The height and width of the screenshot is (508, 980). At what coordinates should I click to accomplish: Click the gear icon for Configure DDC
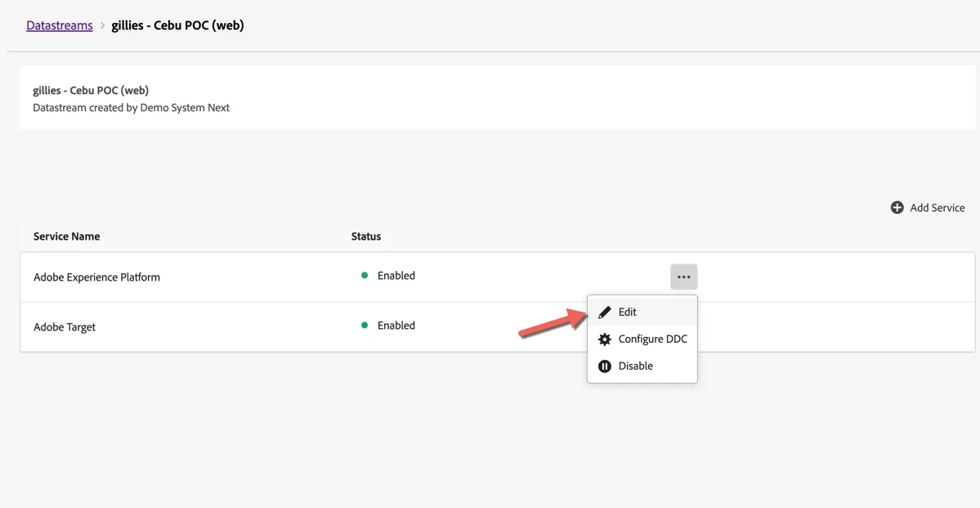pyautogui.click(x=604, y=339)
